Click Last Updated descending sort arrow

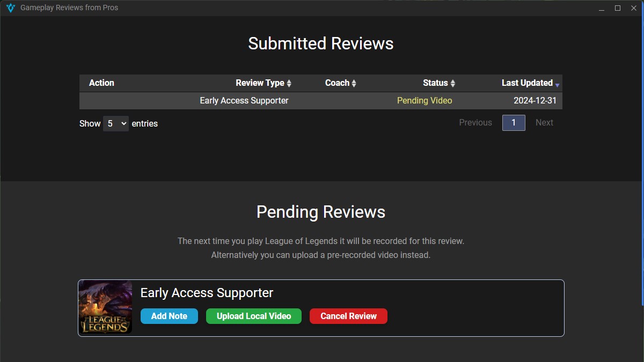[x=557, y=85]
